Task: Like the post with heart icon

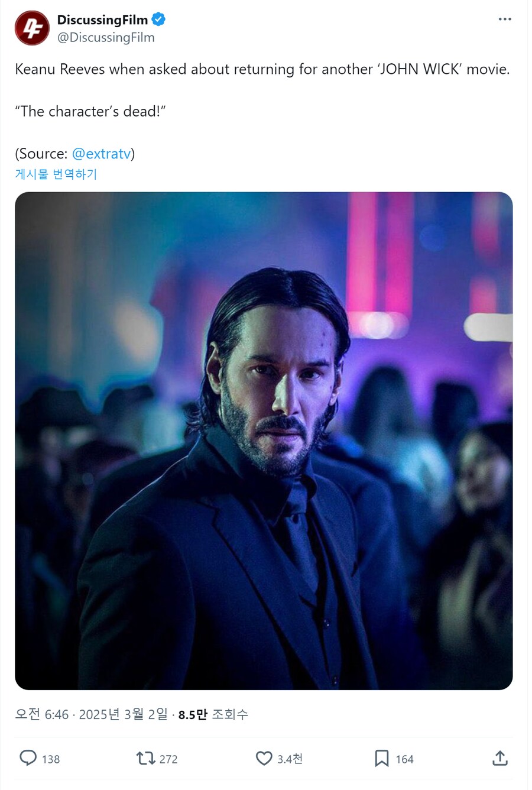Action: pyautogui.click(x=264, y=758)
